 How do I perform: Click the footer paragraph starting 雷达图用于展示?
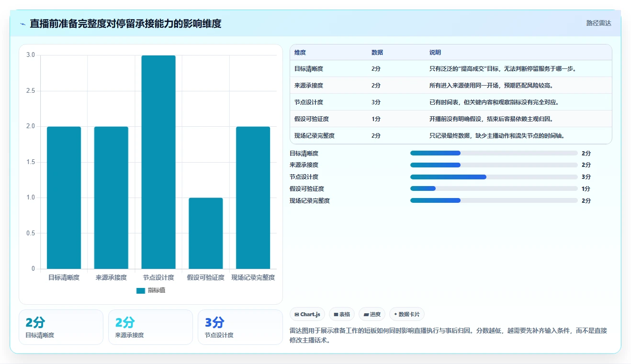[x=448, y=336]
